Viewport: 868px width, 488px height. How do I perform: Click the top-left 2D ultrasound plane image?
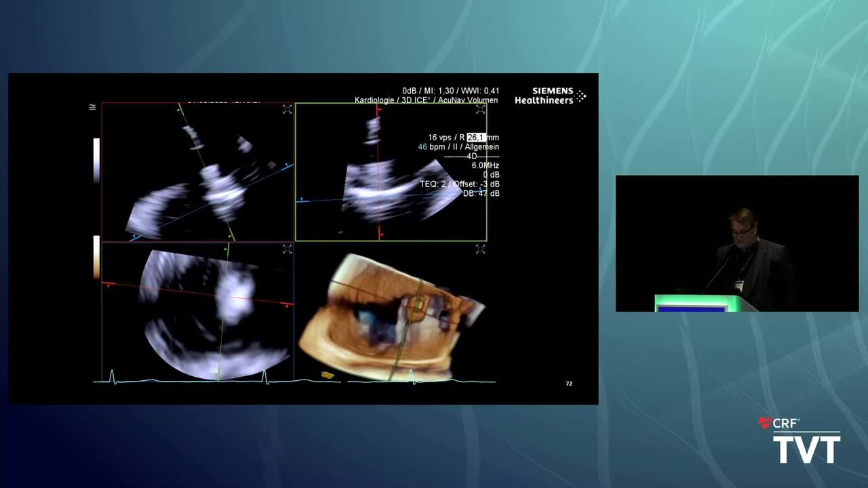tap(197, 171)
